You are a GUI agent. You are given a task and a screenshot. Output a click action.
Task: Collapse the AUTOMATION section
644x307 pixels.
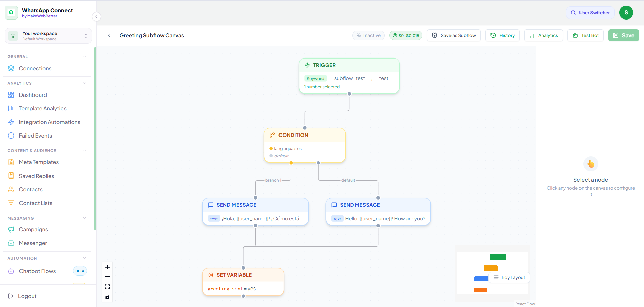tap(85, 258)
